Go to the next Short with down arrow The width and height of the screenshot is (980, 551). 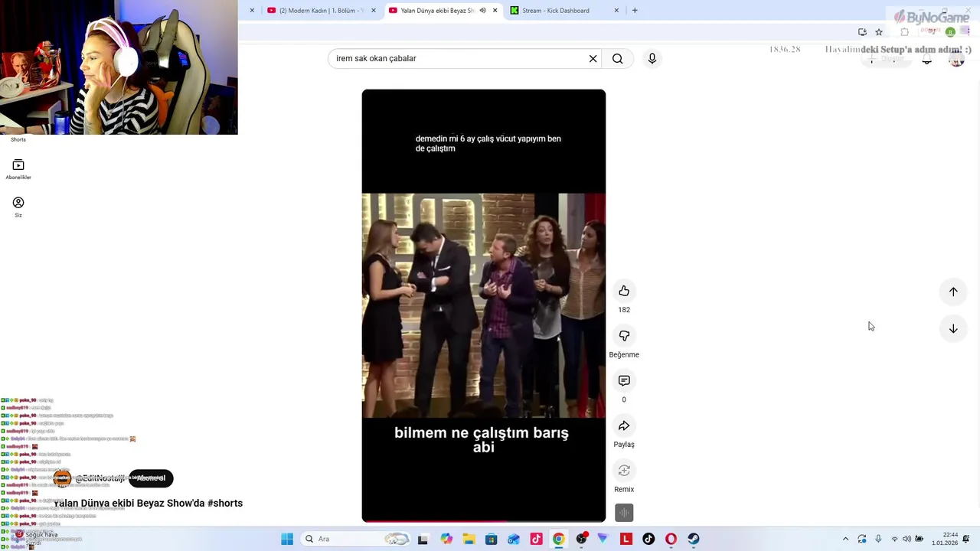(x=953, y=328)
